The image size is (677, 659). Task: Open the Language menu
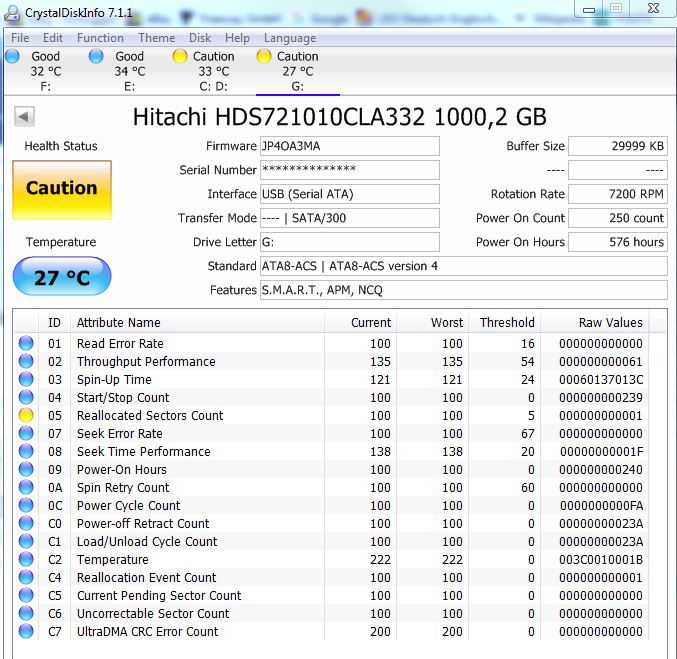(x=290, y=38)
